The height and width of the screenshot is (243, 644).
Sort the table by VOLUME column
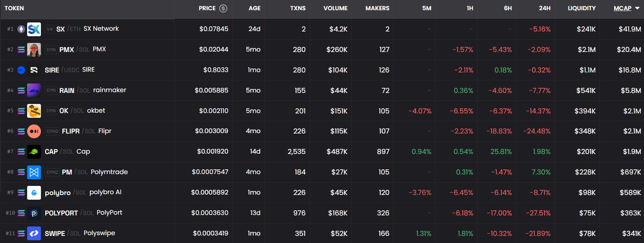(x=335, y=8)
